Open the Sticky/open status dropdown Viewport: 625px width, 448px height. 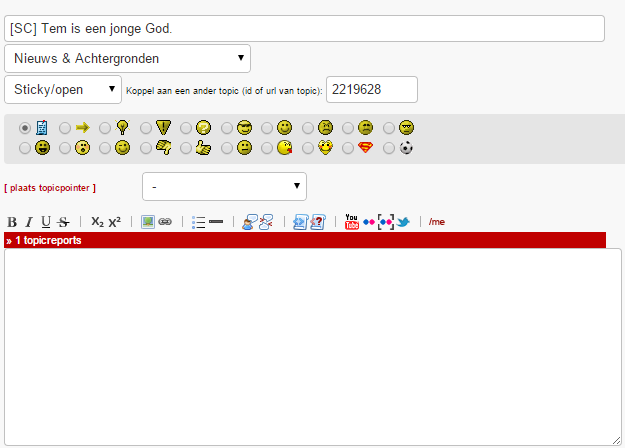click(x=63, y=90)
